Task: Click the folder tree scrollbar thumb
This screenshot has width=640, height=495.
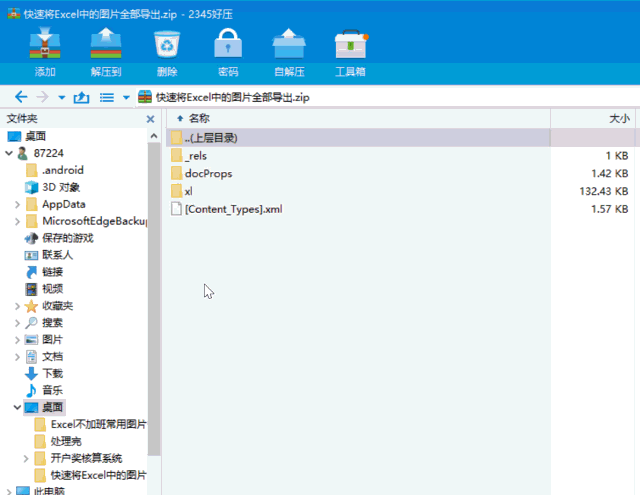Action: click(x=154, y=299)
